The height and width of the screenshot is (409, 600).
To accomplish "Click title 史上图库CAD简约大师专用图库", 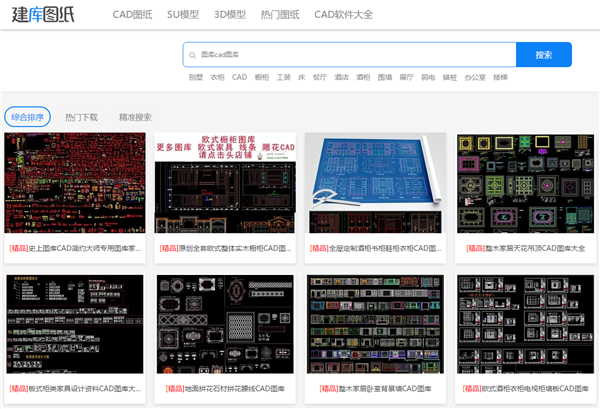I will tap(75, 248).
